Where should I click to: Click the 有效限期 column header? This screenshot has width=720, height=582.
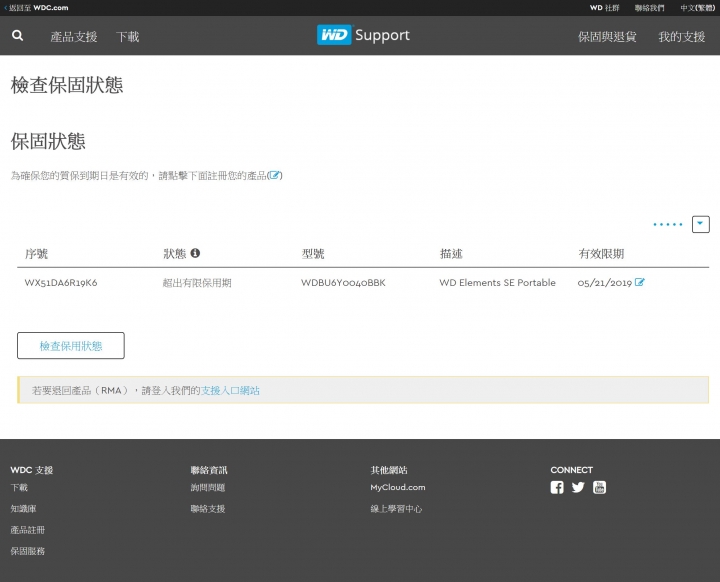(601, 254)
